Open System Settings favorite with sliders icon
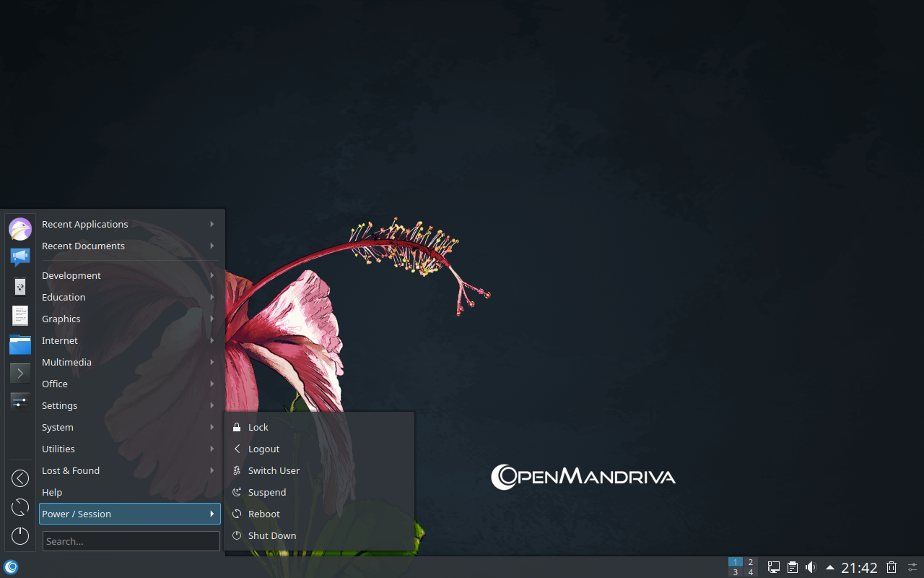Image resolution: width=924 pixels, height=578 pixels. click(x=20, y=401)
